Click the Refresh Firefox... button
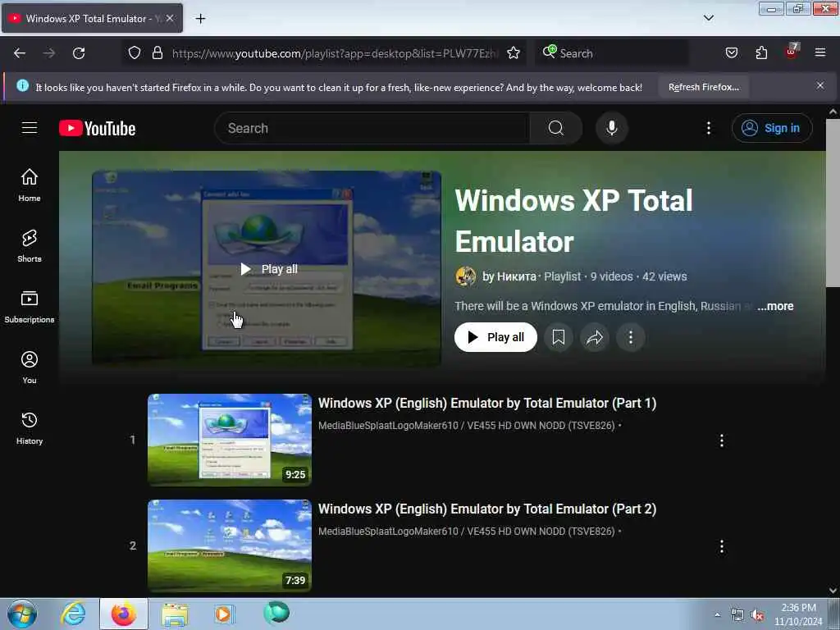Screen dimensions: 840x630 point(703,87)
